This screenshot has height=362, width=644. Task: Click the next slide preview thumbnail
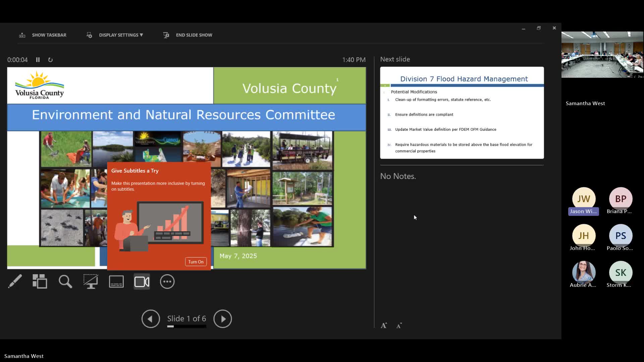click(462, 113)
